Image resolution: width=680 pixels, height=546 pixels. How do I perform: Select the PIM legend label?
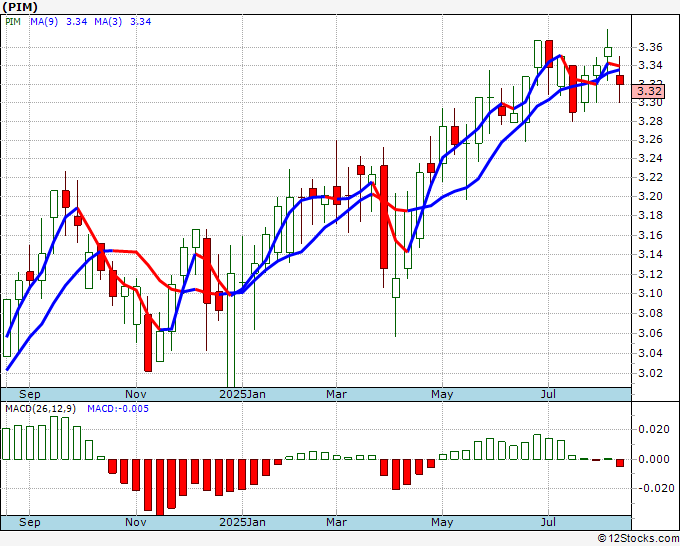[13, 21]
